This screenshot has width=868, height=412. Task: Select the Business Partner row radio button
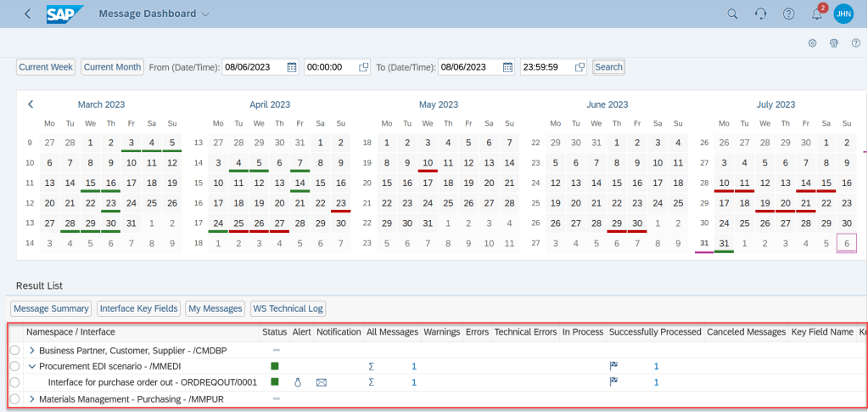(x=14, y=350)
